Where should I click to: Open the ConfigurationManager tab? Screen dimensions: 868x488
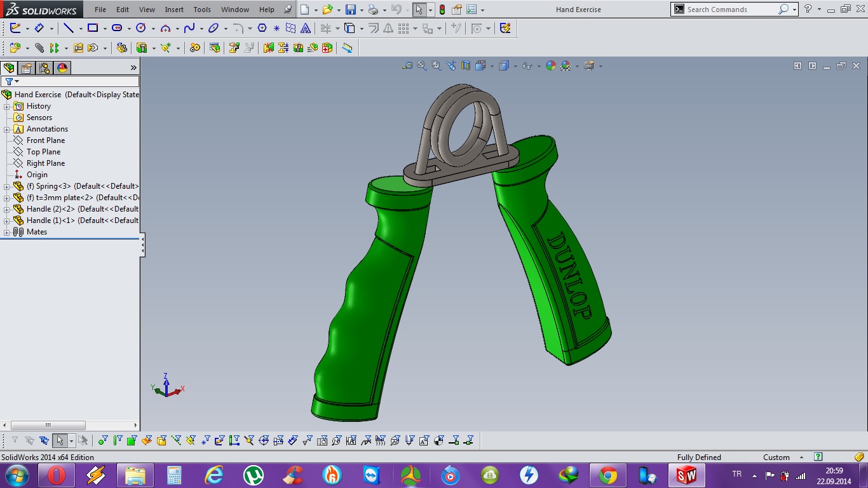pos(44,68)
